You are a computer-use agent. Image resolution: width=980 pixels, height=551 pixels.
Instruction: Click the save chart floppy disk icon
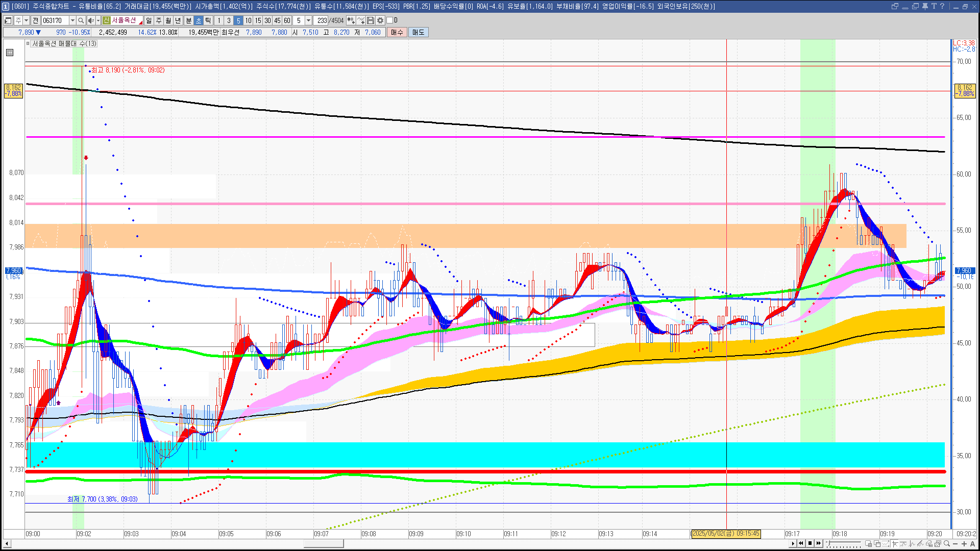371,20
